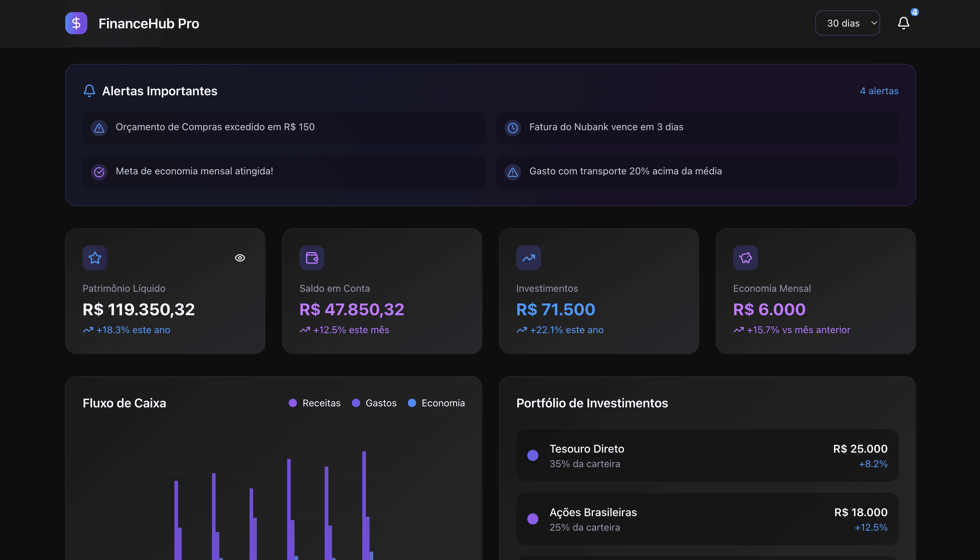Open the Tesouro Direto portfolio row
This screenshot has width=980, height=560.
point(707,455)
